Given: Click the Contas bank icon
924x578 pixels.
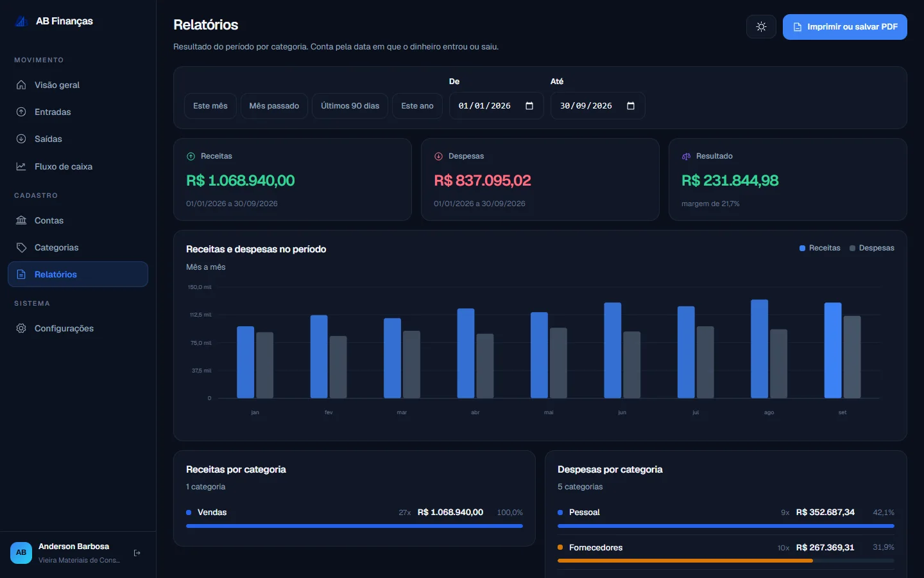Looking at the screenshot, I should (x=21, y=220).
